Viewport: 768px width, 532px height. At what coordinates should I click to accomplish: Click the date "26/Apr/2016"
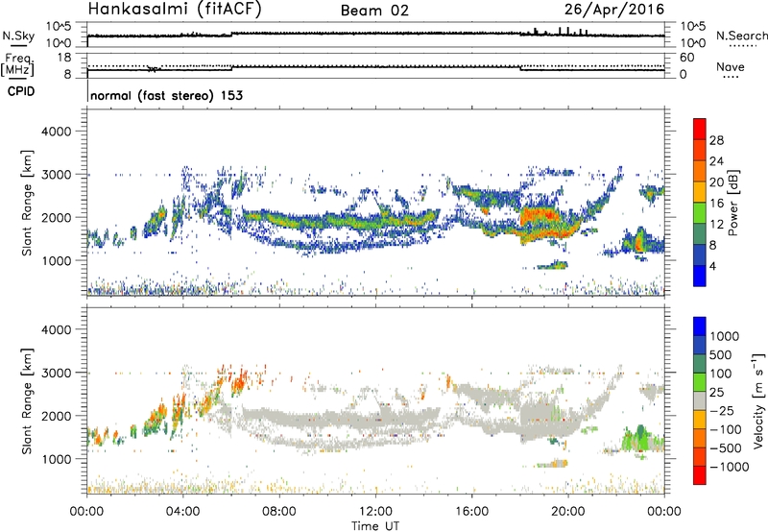(614, 10)
